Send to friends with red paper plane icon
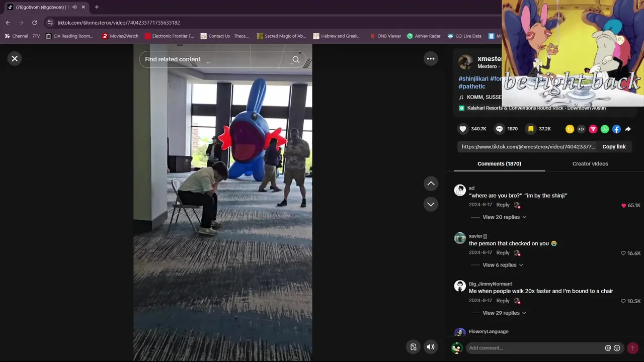Screen dimensions: 644x362 pos(593,129)
